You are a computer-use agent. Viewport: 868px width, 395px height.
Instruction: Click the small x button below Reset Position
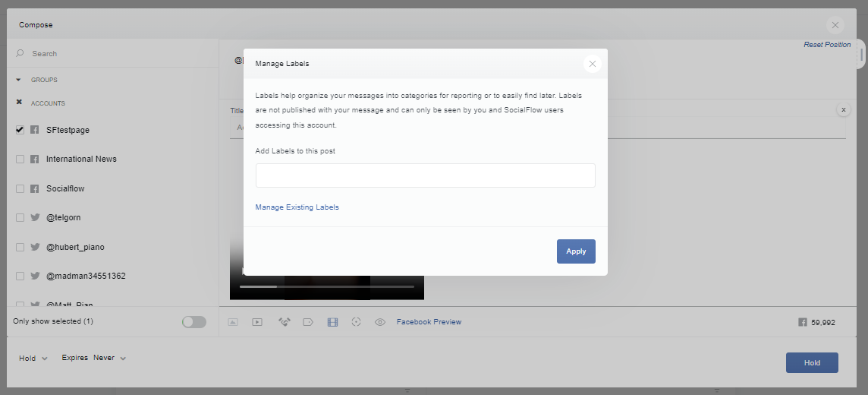(x=843, y=109)
